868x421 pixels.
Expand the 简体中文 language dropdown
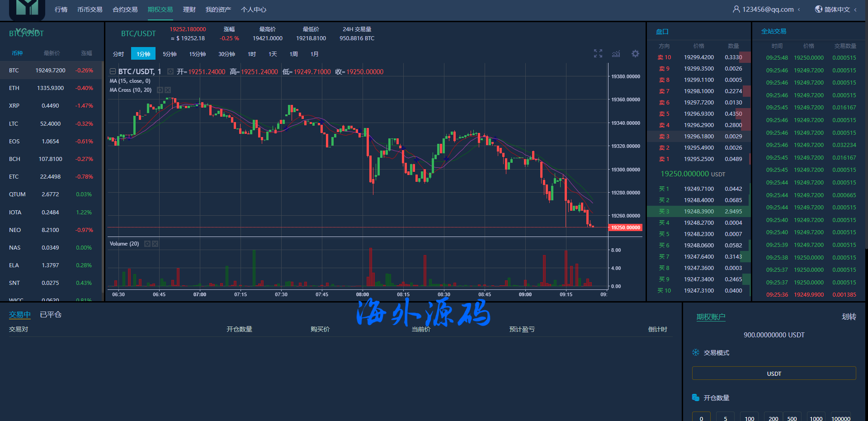[855, 9]
